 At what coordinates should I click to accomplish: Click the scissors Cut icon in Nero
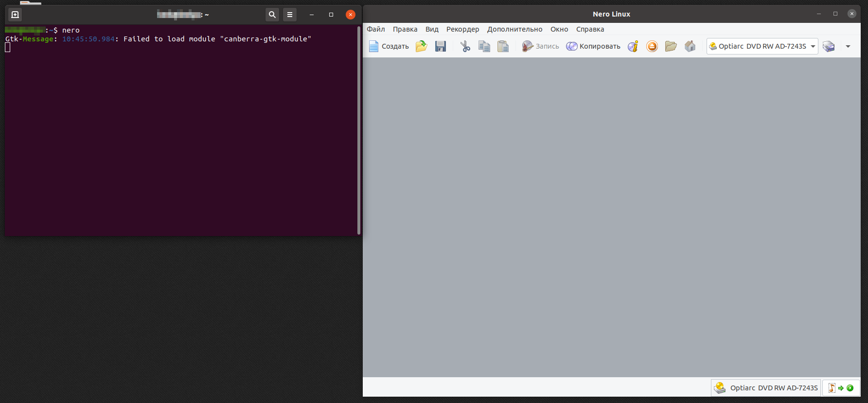coord(465,46)
